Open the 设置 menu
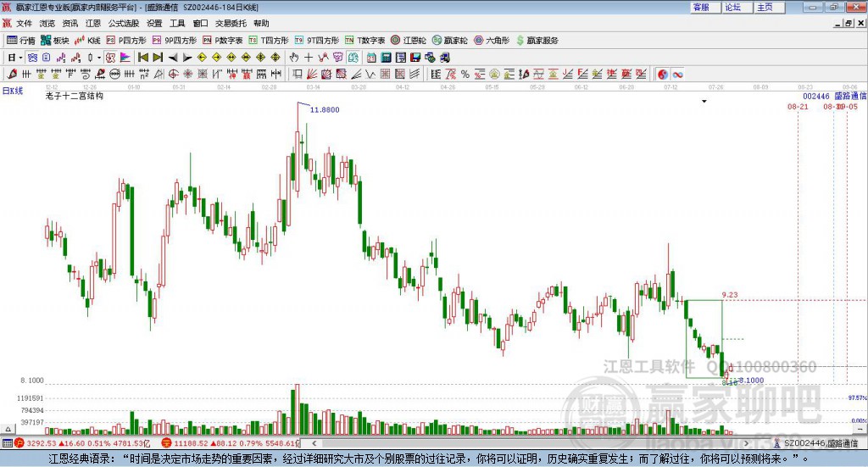 pyautogui.click(x=154, y=23)
